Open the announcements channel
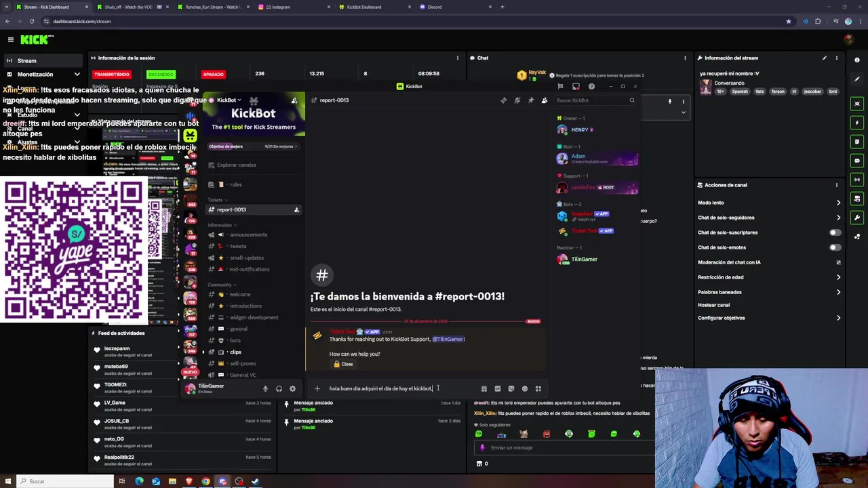 click(248, 235)
